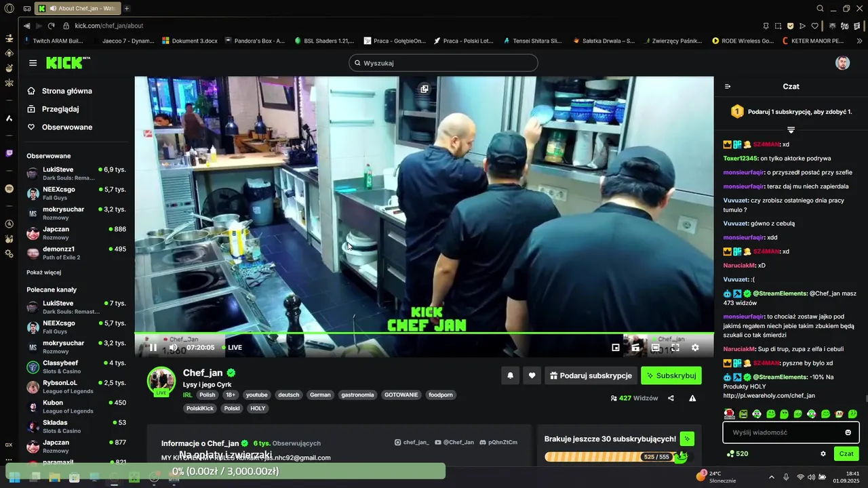The image size is (868, 488).
Task: Enter fullscreen video mode
Action: click(x=675, y=348)
